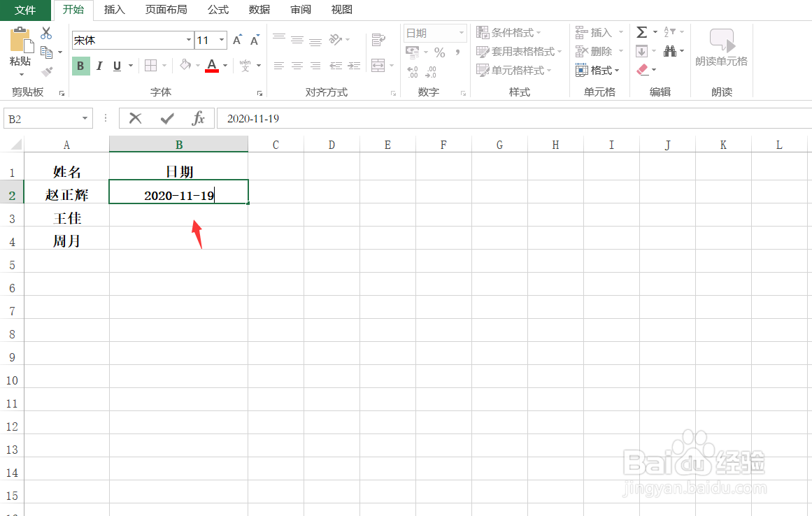
Task: Open font color dropdown arrow
Action: coord(225,66)
